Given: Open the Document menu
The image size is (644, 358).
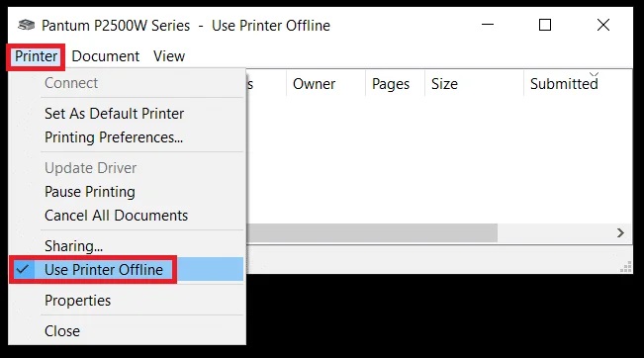Looking at the screenshot, I should pos(106,56).
